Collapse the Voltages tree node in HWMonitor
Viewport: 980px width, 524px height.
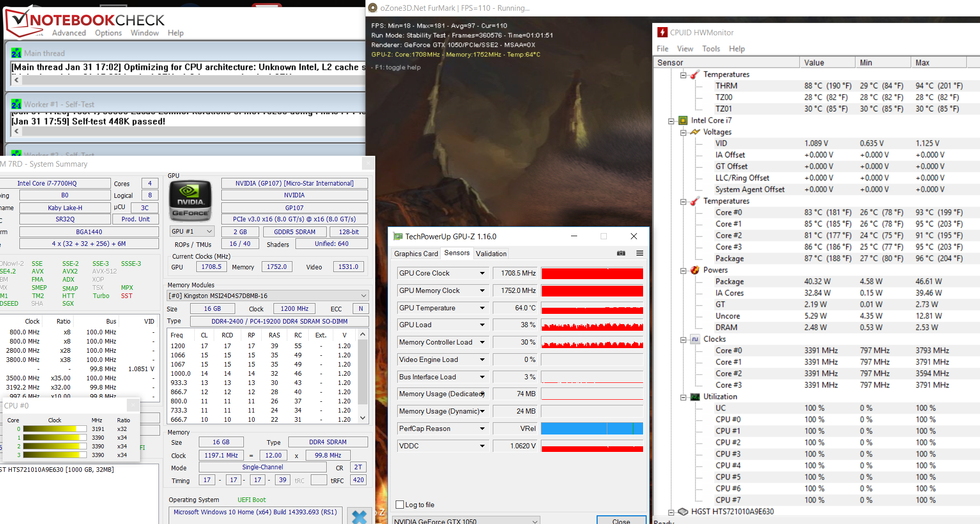pyautogui.click(x=683, y=132)
